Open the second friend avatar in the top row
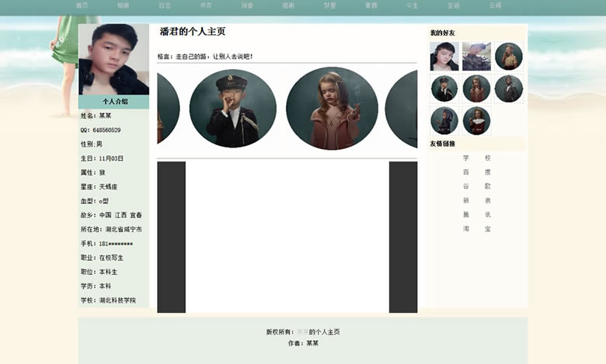Image resolution: width=606 pixels, height=364 pixels. [476, 57]
